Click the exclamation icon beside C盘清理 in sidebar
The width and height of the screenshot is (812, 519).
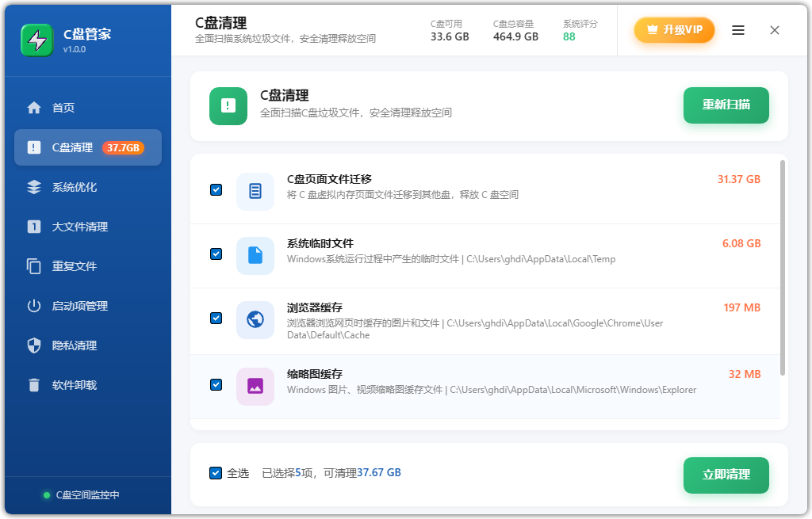tap(34, 147)
